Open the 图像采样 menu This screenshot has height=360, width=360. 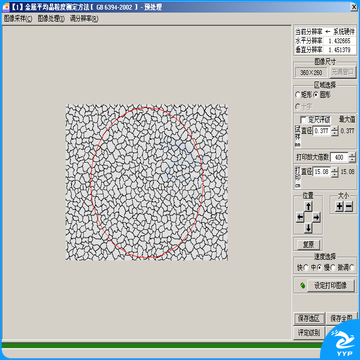point(18,19)
